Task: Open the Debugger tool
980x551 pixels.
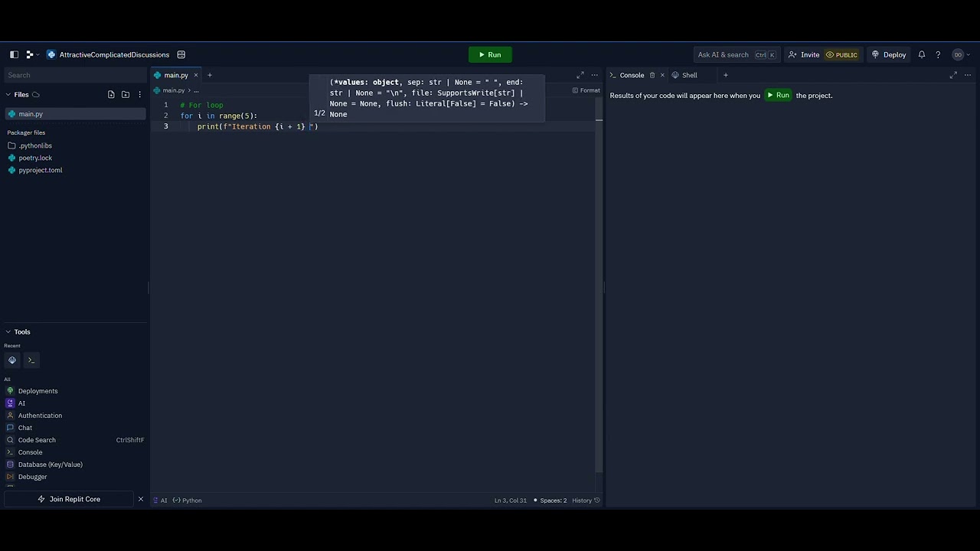Action: (32, 477)
